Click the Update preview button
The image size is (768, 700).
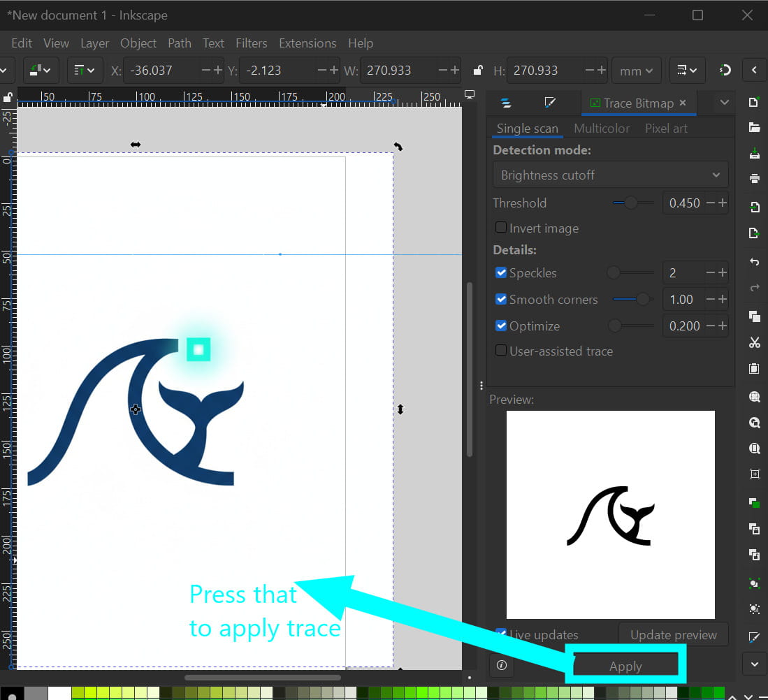pos(674,634)
